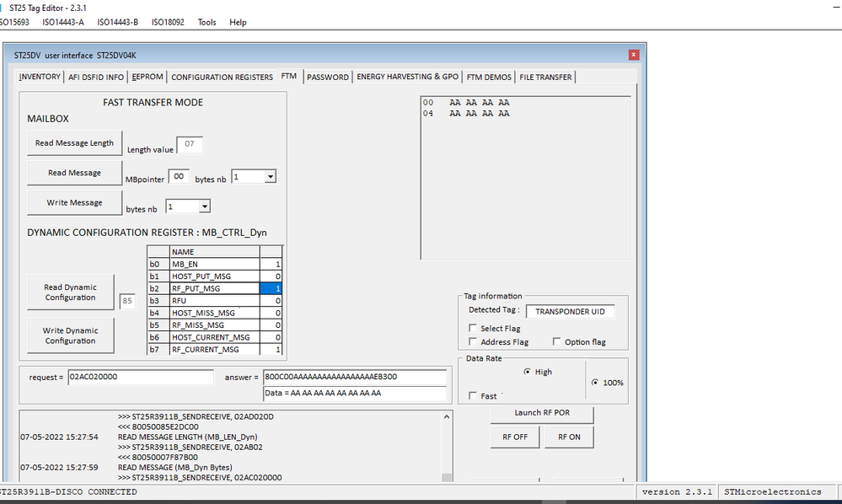Click the ST25R3911B-DISCO CONNECTED status text

click(68, 491)
